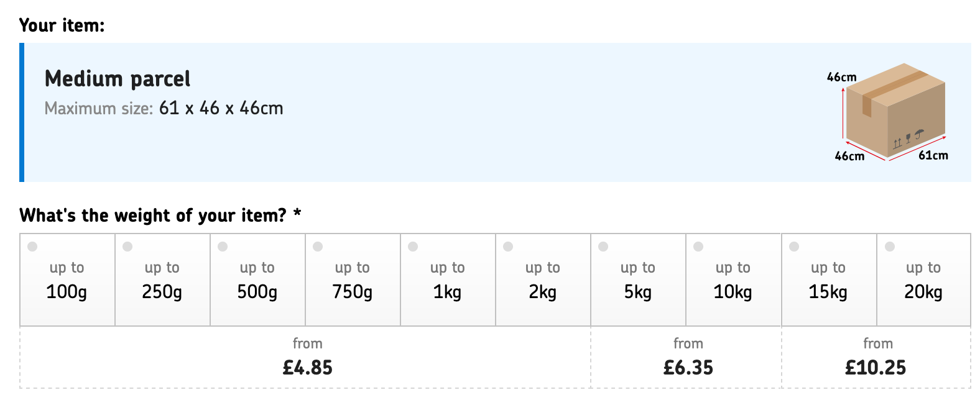Click the 61cm length label on box image
The height and width of the screenshot is (395, 980).
point(933,155)
